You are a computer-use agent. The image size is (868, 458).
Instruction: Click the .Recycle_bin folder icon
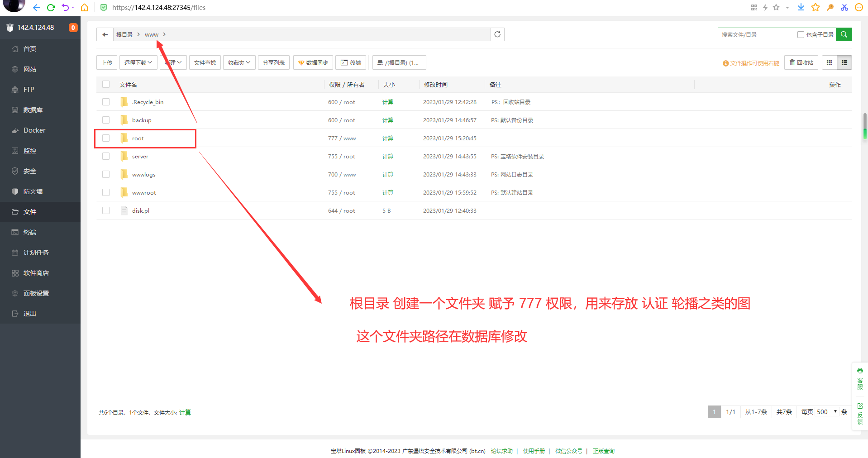click(x=124, y=102)
